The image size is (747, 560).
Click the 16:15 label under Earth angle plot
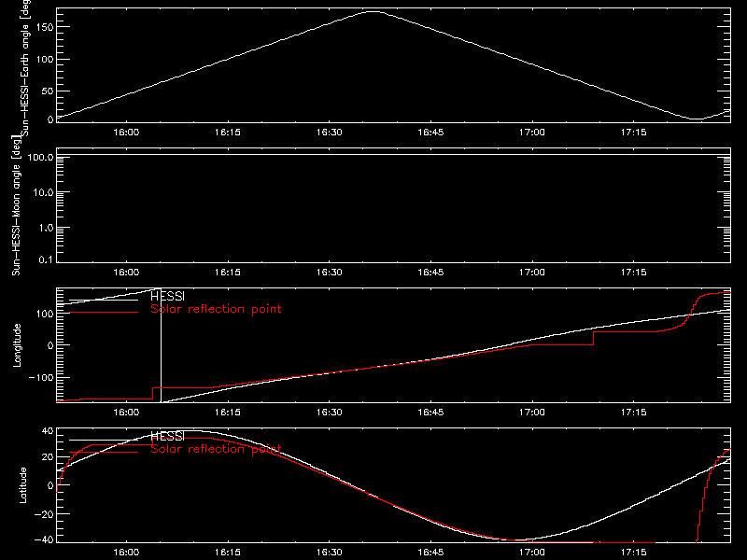(x=228, y=133)
